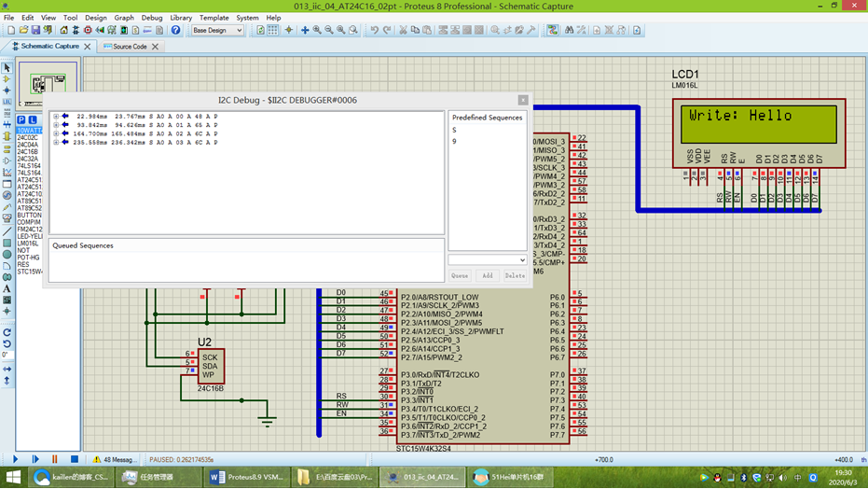Select the Junction dot mode tool
This screenshot has width=868, height=489.
coord(7,91)
